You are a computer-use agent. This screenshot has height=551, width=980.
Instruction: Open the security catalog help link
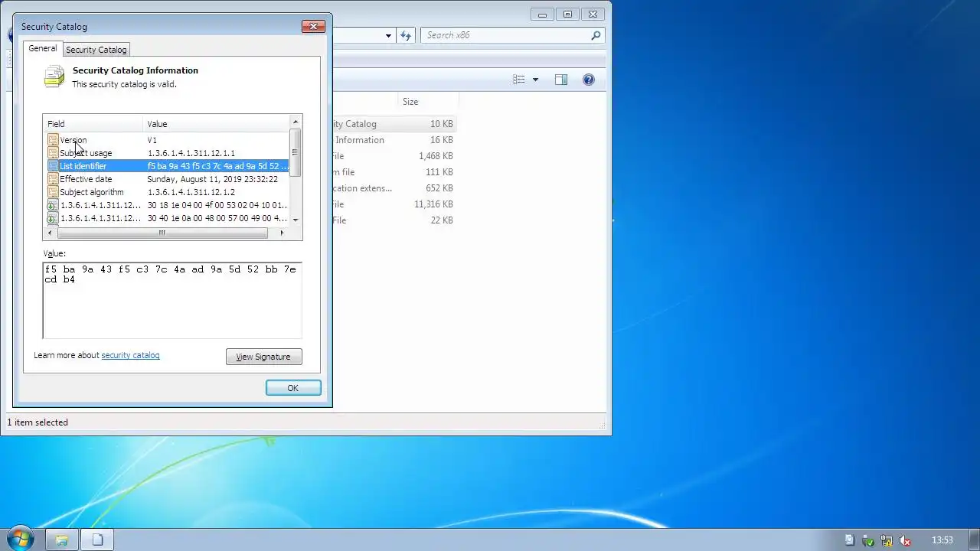130,355
